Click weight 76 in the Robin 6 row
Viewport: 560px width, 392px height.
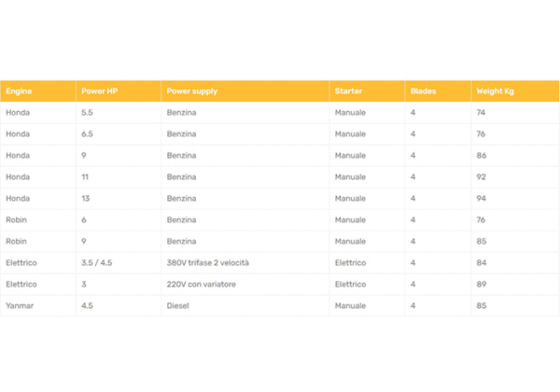tap(481, 219)
